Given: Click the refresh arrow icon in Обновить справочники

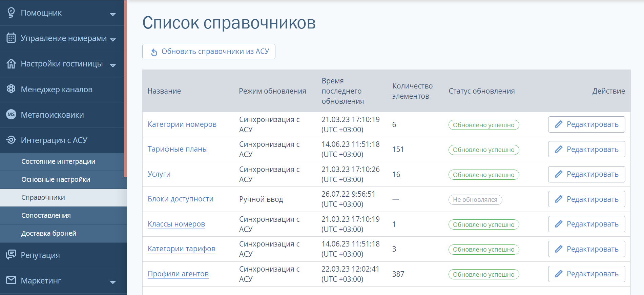Looking at the screenshot, I should pos(154,52).
